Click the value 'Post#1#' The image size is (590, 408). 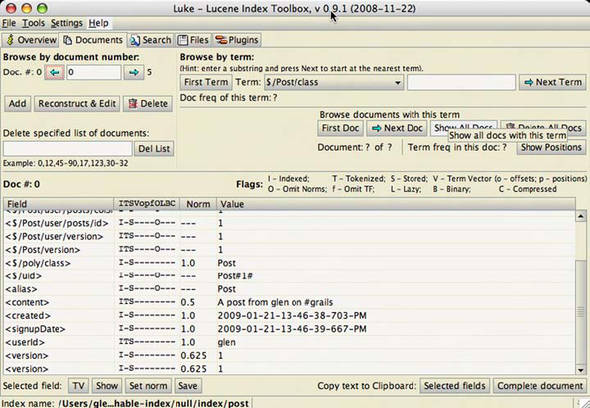tap(235, 276)
